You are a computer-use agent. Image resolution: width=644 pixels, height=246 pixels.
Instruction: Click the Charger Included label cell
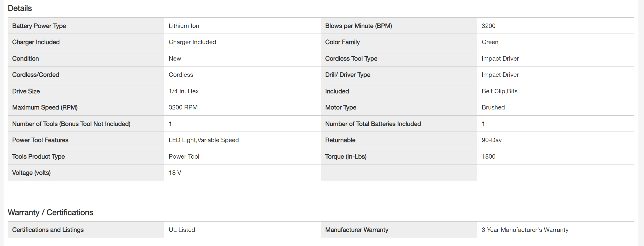pos(36,42)
